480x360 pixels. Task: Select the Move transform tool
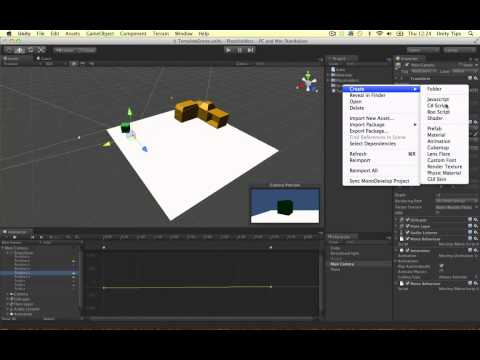point(20,50)
